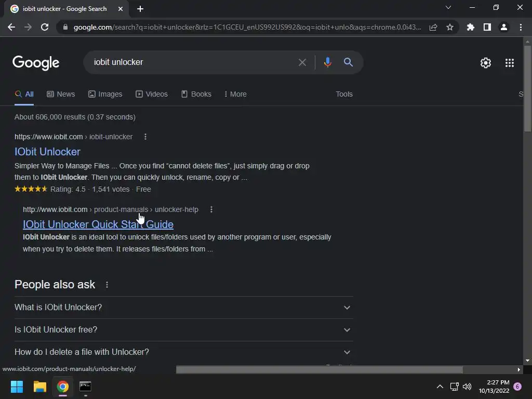Open the search Tools options
The height and width of the screenshot is (399, 532).
tap(344, 95)
